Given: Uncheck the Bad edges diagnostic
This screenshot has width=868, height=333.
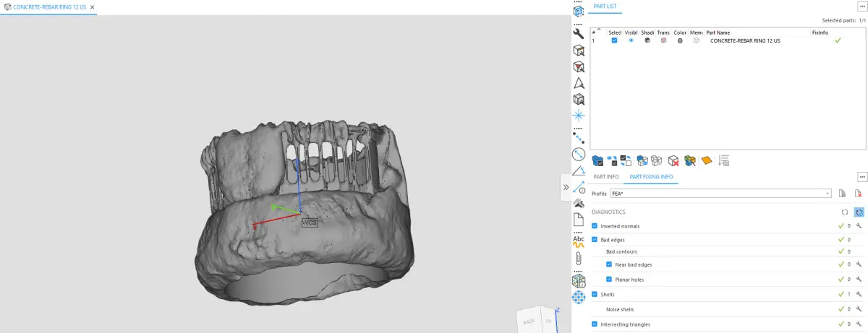Looking at the screenshot, I should coord(595,239).
